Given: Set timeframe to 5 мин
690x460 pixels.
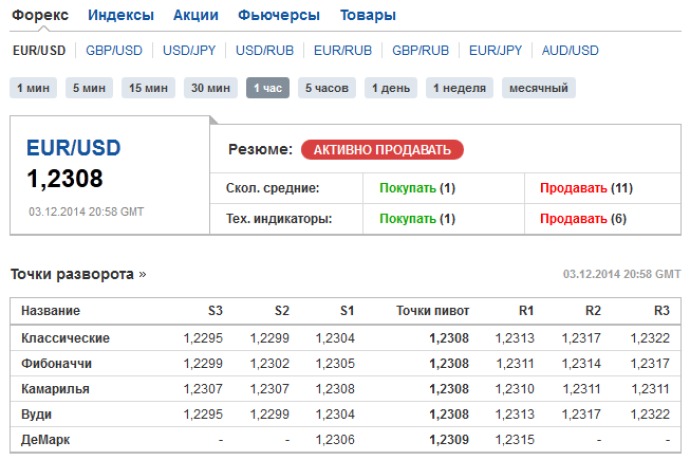Looking at the screenshot, I should (x=89, y=88).
